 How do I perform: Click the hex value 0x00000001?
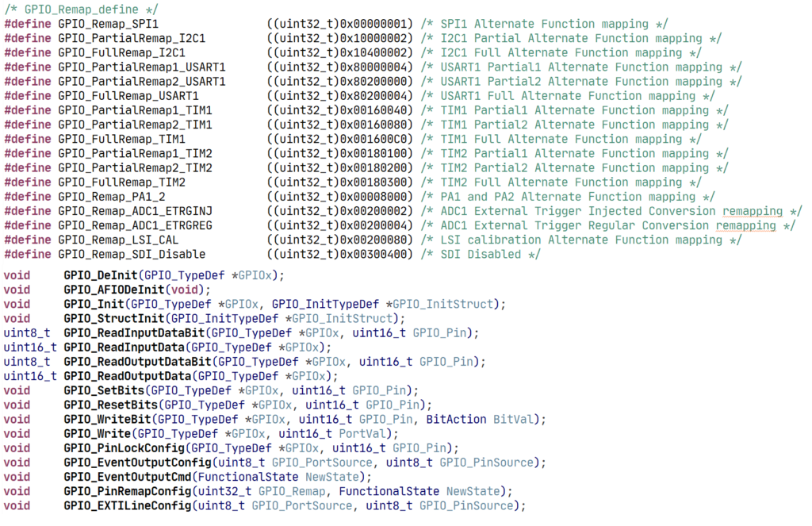click(x=373, y=25)
